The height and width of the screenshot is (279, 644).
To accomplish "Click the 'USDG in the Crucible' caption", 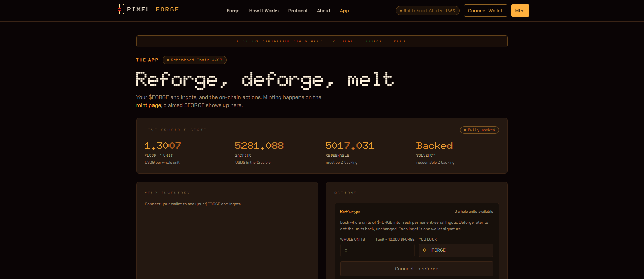I will pyautogui.click(x=253, y=163).
